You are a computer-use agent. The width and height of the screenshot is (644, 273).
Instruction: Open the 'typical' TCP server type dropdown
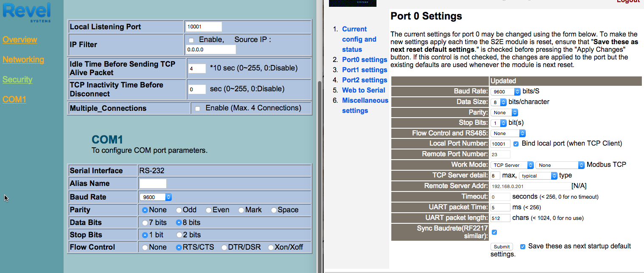pyautogui.click(x=538, y=175)
